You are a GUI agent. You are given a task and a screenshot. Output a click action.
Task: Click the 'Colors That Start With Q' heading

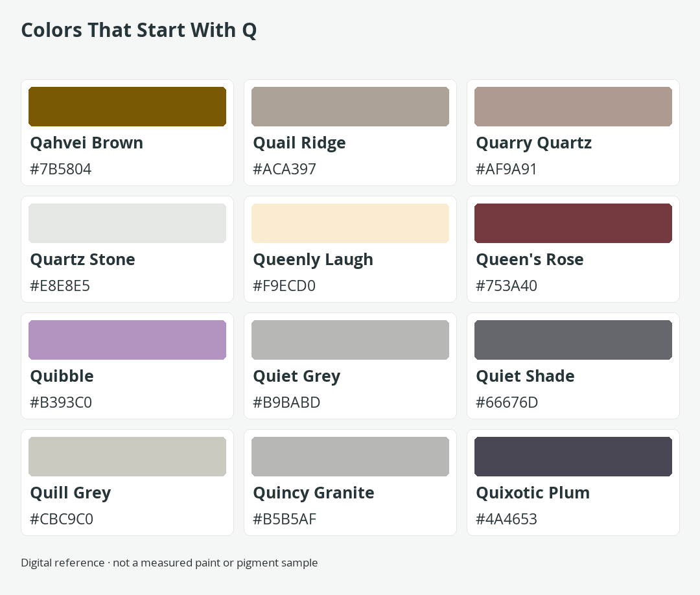coord(139,30)
